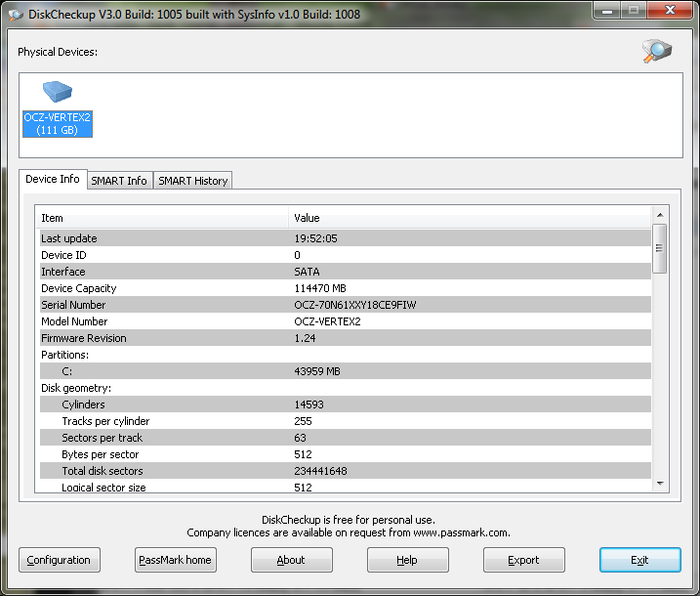The image size is (700, 596).
Task: Click the Value column header
Action: [x=470, y=218]
